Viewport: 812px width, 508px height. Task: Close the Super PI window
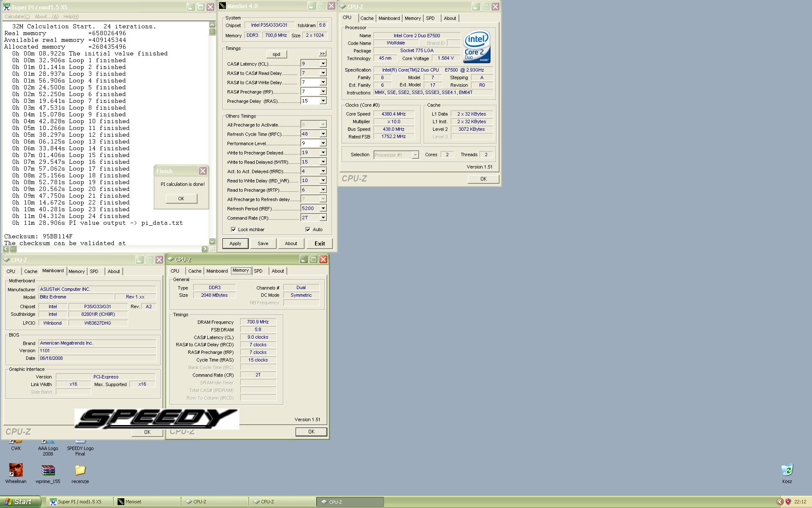coord(210,7)
